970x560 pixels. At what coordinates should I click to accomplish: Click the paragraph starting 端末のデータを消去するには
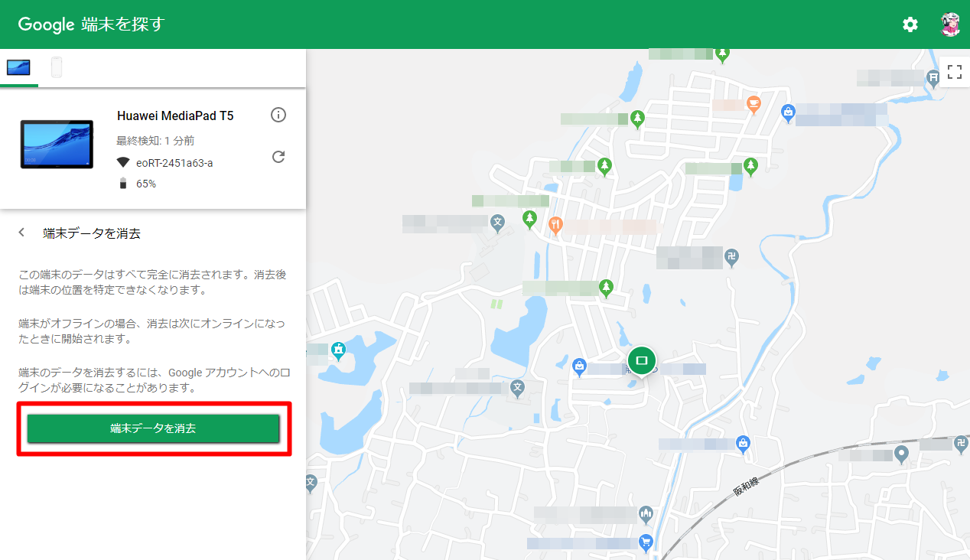(x=155, y=380)
